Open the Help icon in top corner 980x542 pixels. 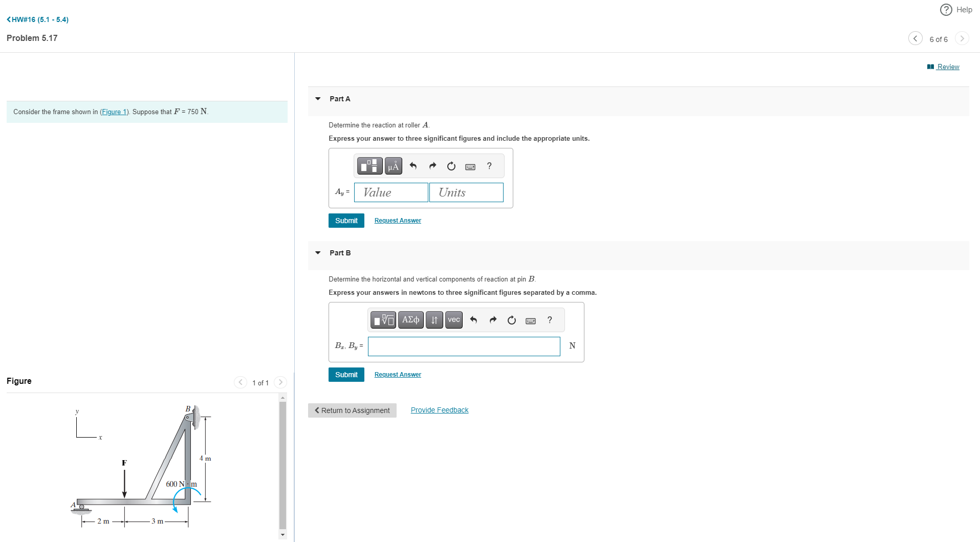click(946, 10)
